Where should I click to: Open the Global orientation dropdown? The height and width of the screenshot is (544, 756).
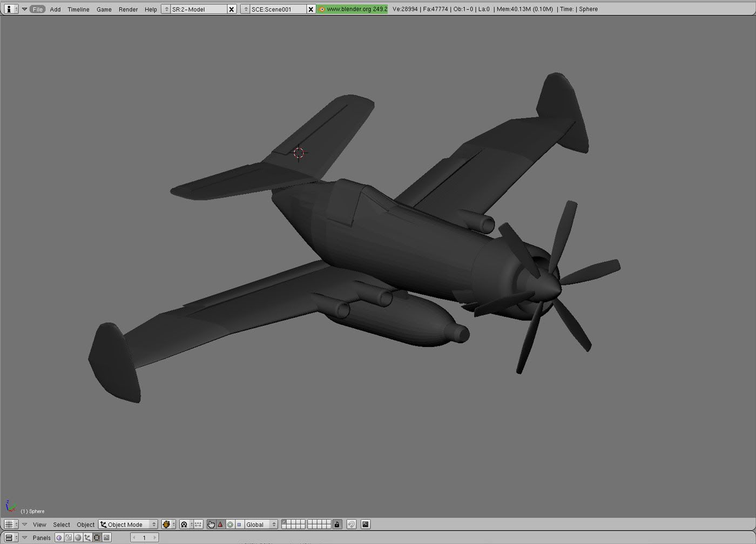[x=261, y=524]
